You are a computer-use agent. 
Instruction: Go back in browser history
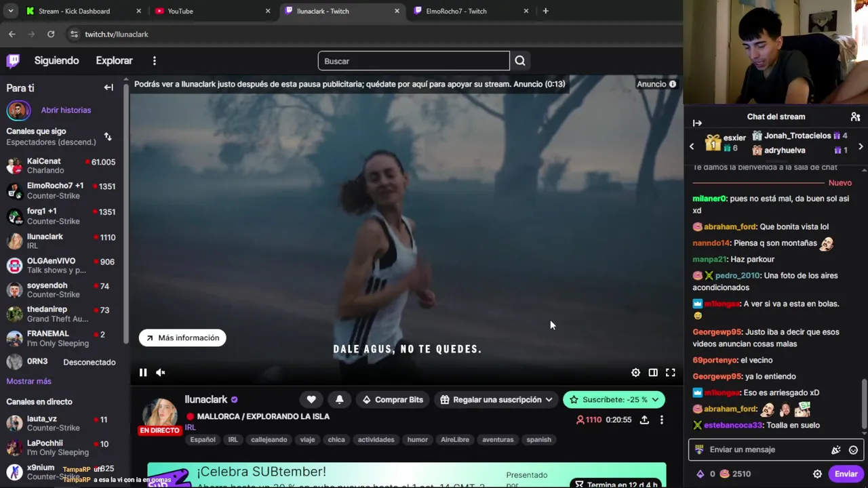click(x=12, y=34)
